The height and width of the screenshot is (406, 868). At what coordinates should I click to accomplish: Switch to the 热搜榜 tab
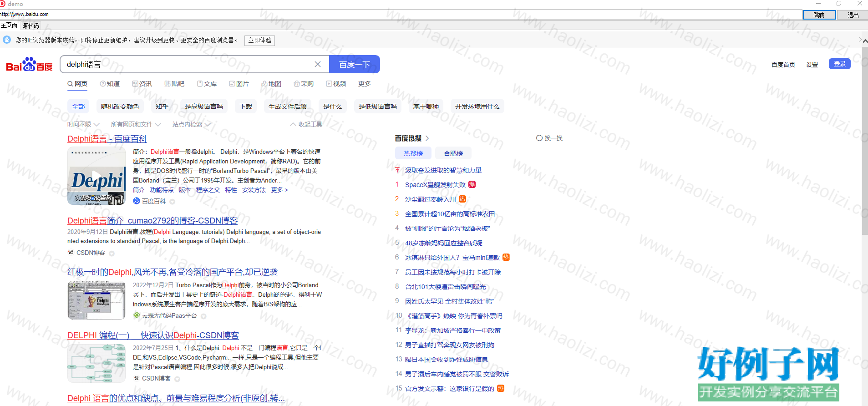413,153
